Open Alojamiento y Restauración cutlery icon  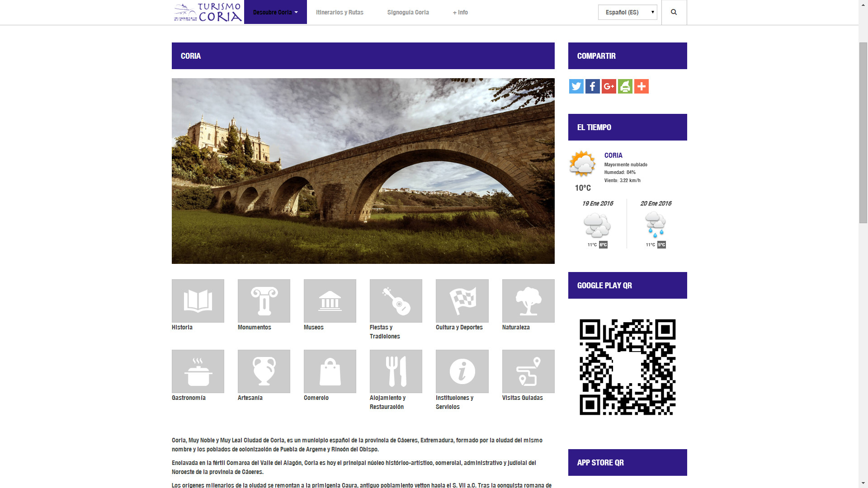pyautogui.click(x=396, y=371)
